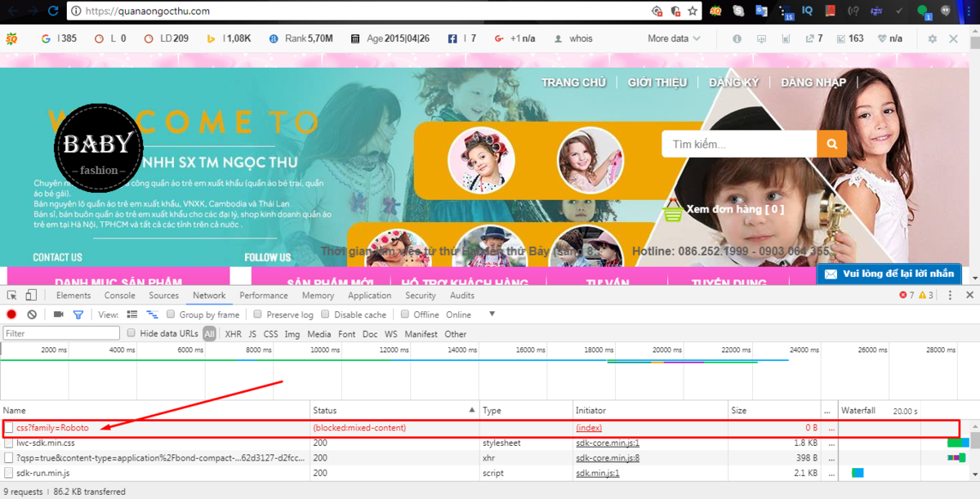
Task: Open the ĐĂNG NHẬP link
Action: point(813,82)
